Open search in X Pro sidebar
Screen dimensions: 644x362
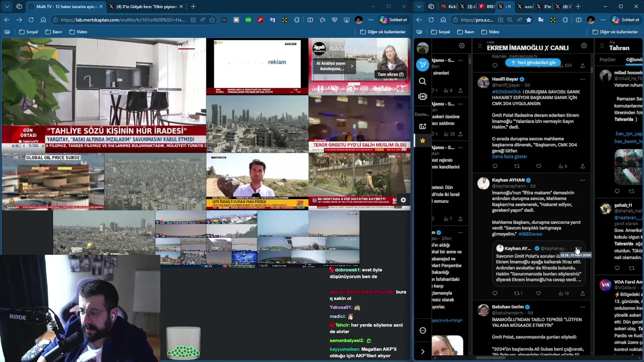pyautogui.click(x=423, y=81)
